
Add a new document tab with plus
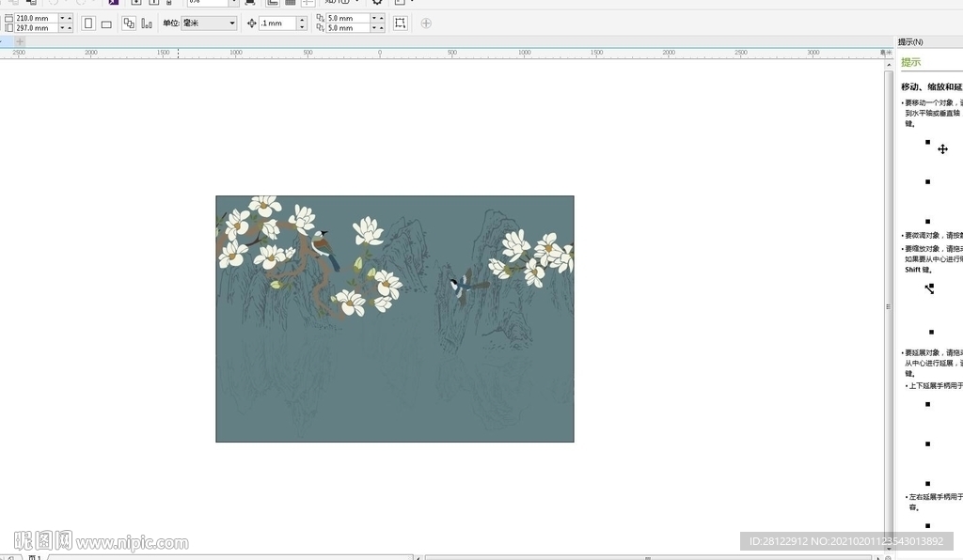click(20, 41)
